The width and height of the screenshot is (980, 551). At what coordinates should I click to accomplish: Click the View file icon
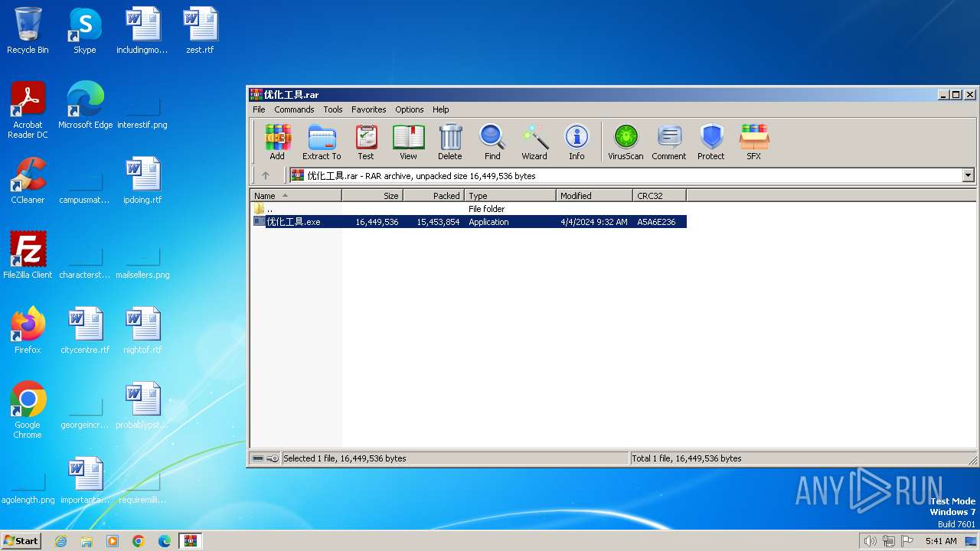tap(408, 142)
